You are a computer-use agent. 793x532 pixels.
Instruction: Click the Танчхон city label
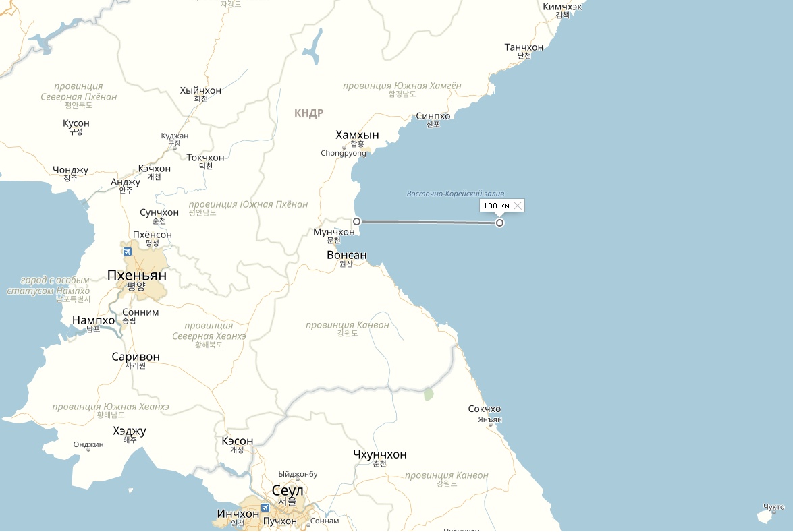point(524,47)
